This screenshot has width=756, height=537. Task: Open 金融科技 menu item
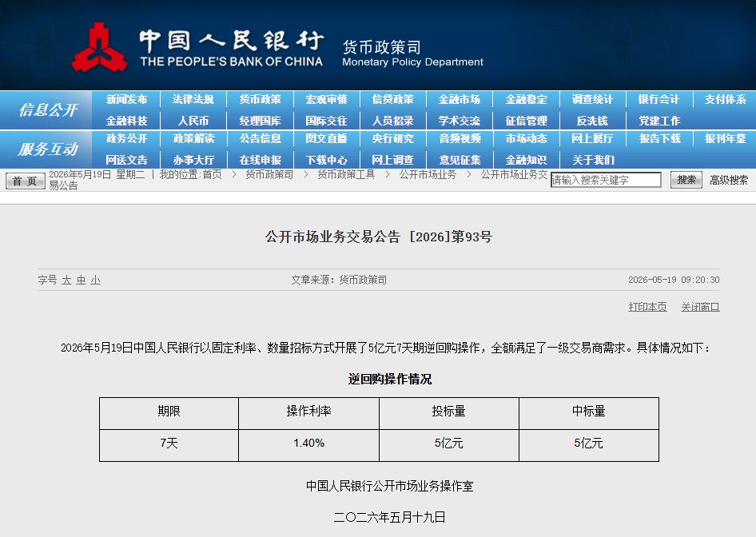coord(126,121)
